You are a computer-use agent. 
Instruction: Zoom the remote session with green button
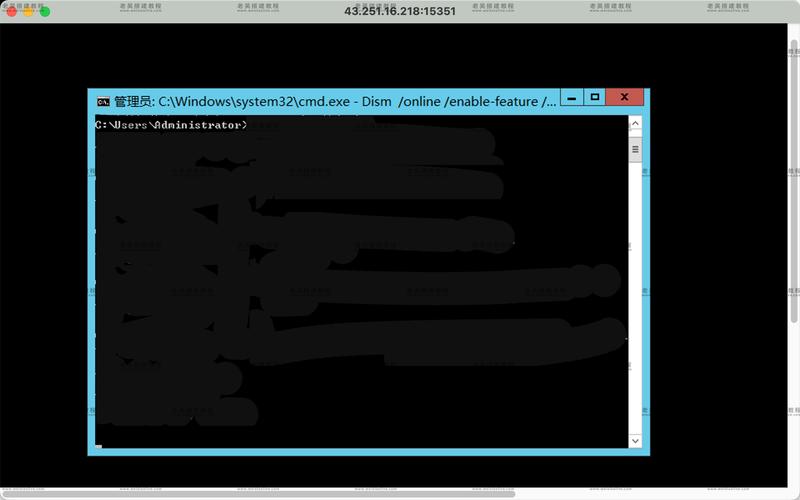point(45,11)
